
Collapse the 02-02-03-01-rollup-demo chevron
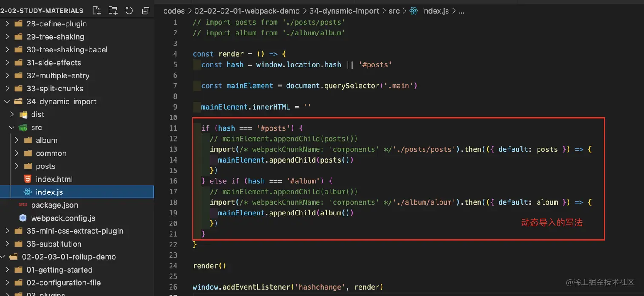pyautogui.click(x=3, y=257)
